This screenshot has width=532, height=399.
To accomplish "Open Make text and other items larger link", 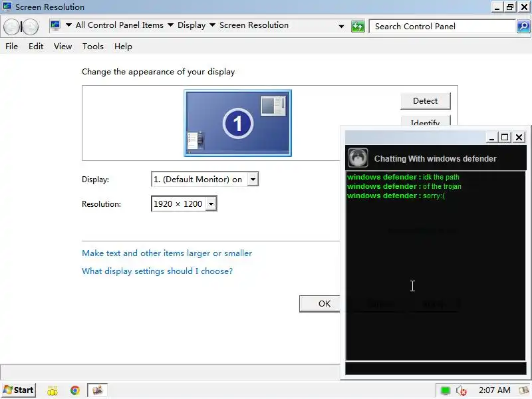I will pyautogui.click(x=167, y=253).
